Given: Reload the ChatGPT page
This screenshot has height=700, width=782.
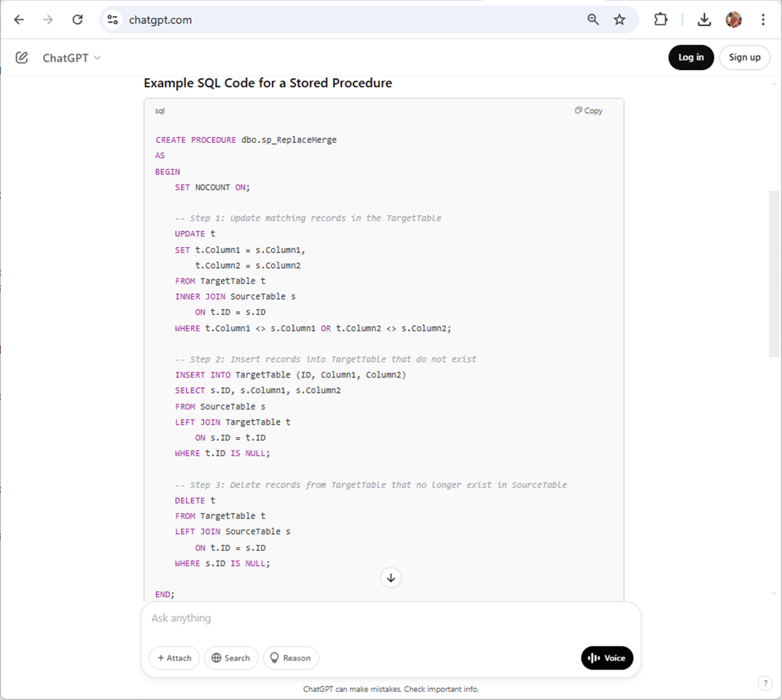Looking at the screenshot, I should (77, 20).
